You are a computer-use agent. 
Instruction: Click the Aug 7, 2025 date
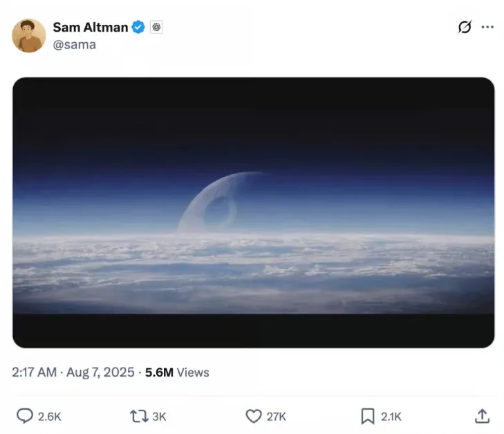[x=100, y=372]
